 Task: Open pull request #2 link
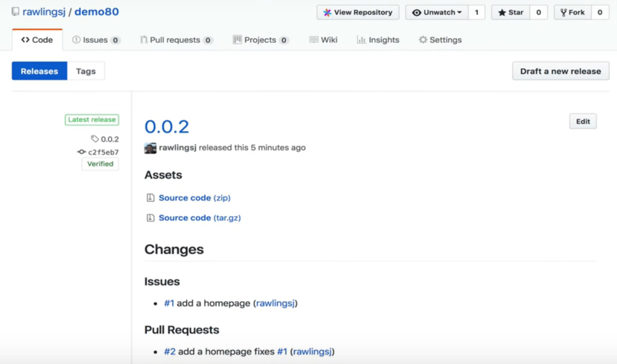tap(169, 351)
